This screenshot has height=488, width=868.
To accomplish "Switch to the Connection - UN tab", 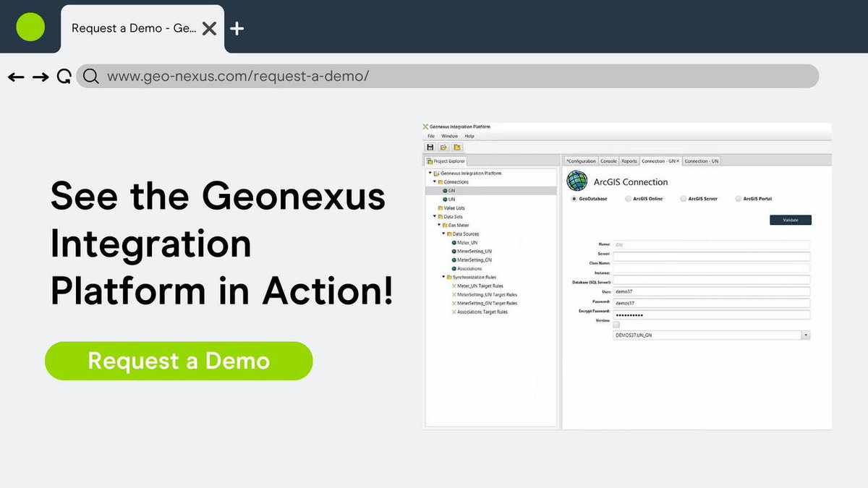I will tap(702, 161).
